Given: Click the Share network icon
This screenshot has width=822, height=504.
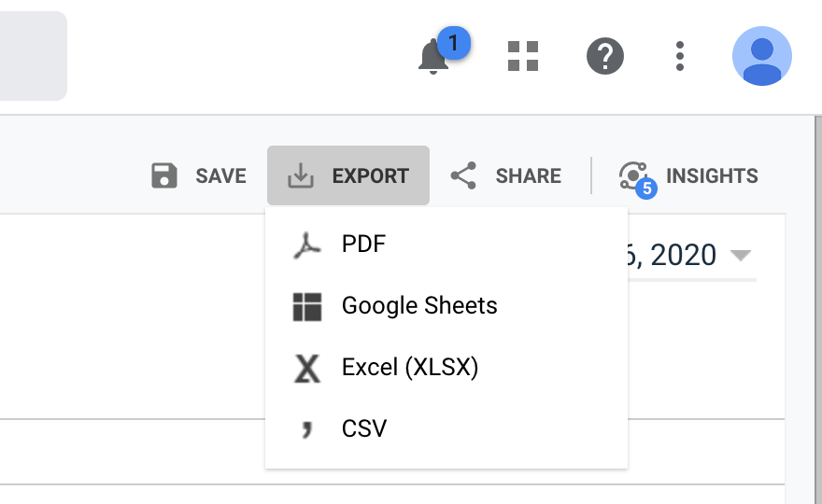Looking at the screenshot, I should click(x=463, y=175).
